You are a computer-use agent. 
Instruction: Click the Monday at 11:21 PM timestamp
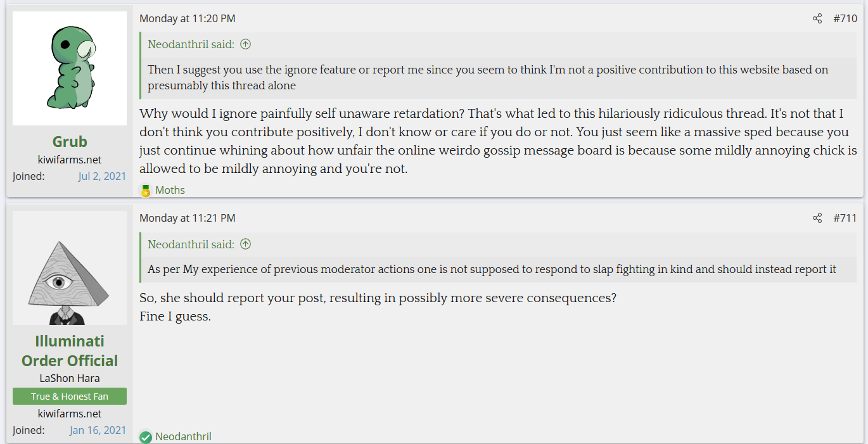click(x=188, y=218)
